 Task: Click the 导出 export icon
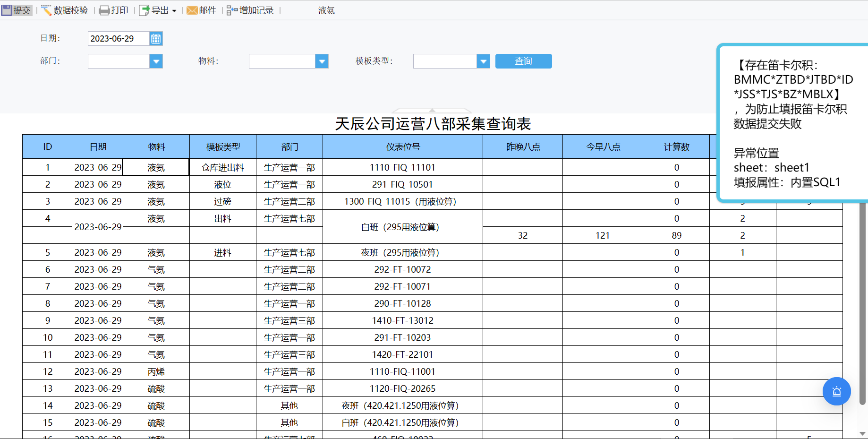coord(144,10)
